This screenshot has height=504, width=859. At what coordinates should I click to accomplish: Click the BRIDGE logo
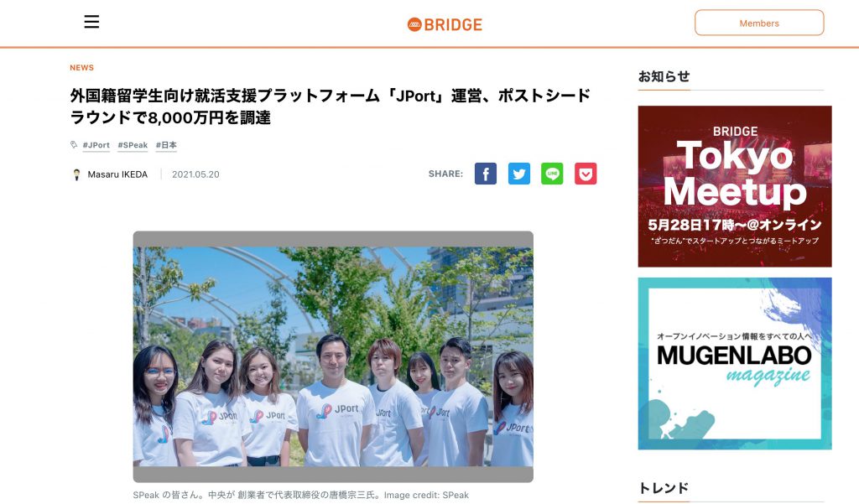coord(445,24)
